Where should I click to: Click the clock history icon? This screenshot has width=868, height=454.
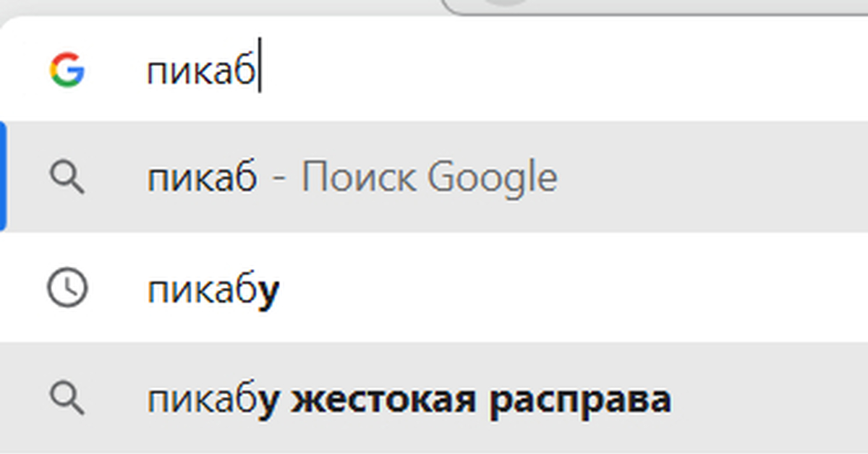(x=67, y=288)
